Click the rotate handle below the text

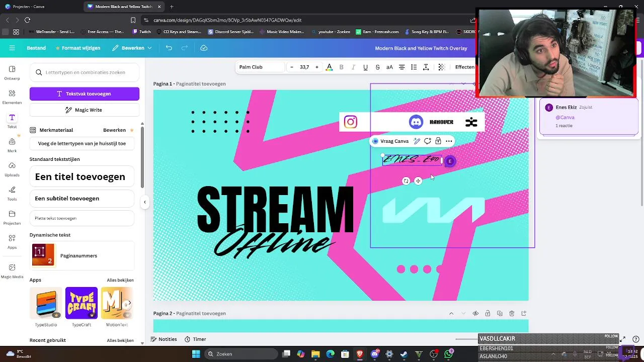tap(406, 181)
